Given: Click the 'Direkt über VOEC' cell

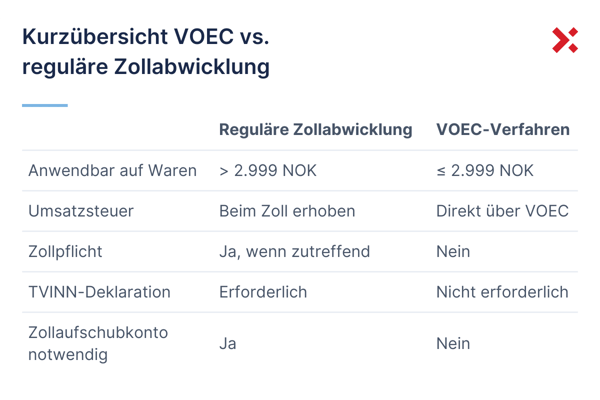Looking at the screenshot, I should click(502, 211).
